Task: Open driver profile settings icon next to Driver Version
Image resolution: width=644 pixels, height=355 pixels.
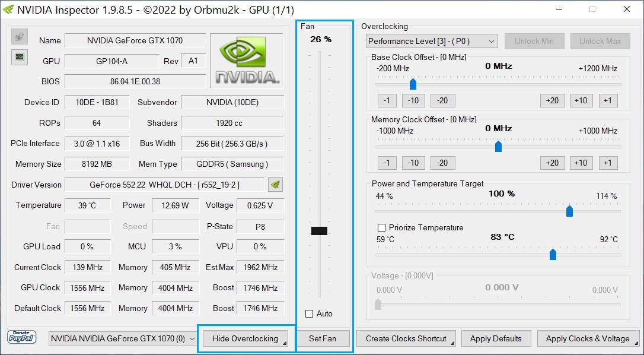Action: 275,185
